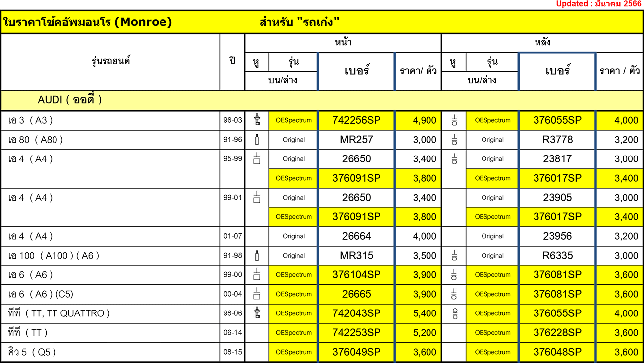The width and height of the screenshot is (644, 363).
Task: Select front part number 376104SP
Action: [356, 275]
